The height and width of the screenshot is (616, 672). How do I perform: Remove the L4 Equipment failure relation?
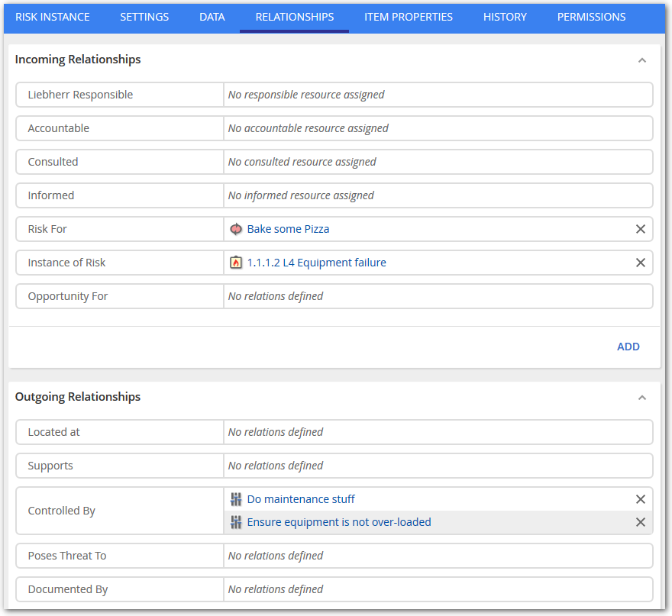pos(641,263)
